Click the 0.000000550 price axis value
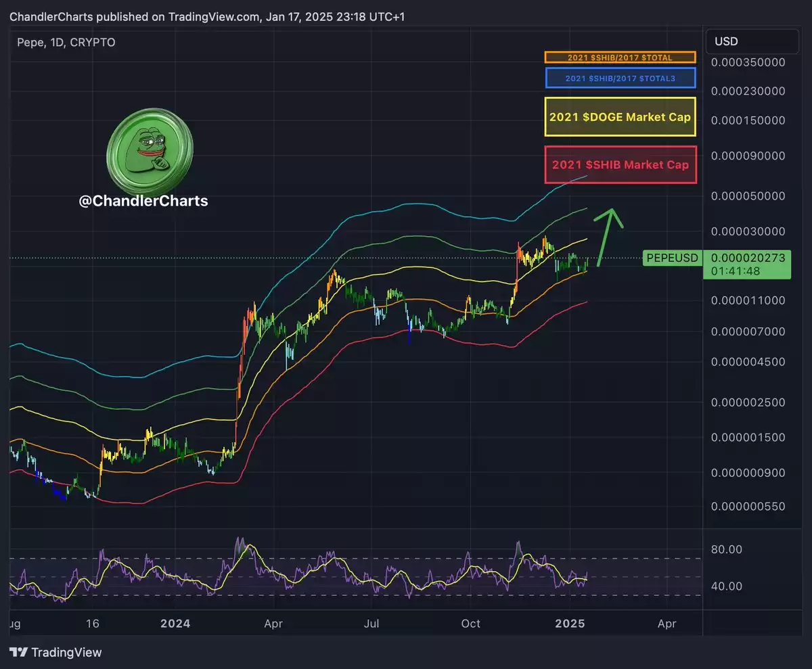The image size is (812, 669). tap(748, 506)
